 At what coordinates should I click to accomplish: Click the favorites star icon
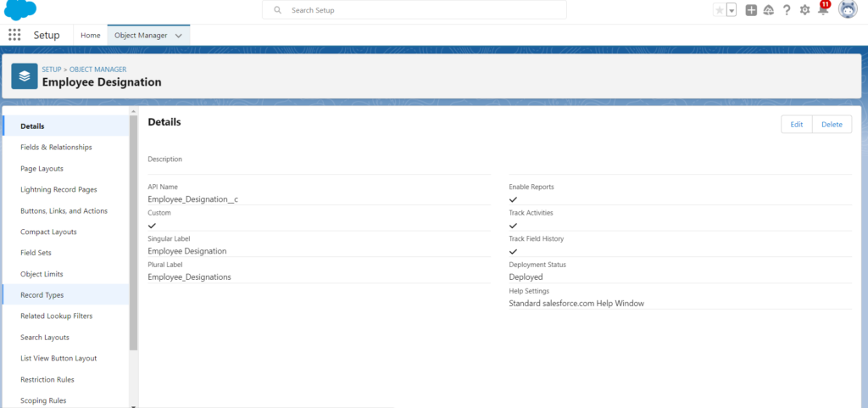coord(719,10)
